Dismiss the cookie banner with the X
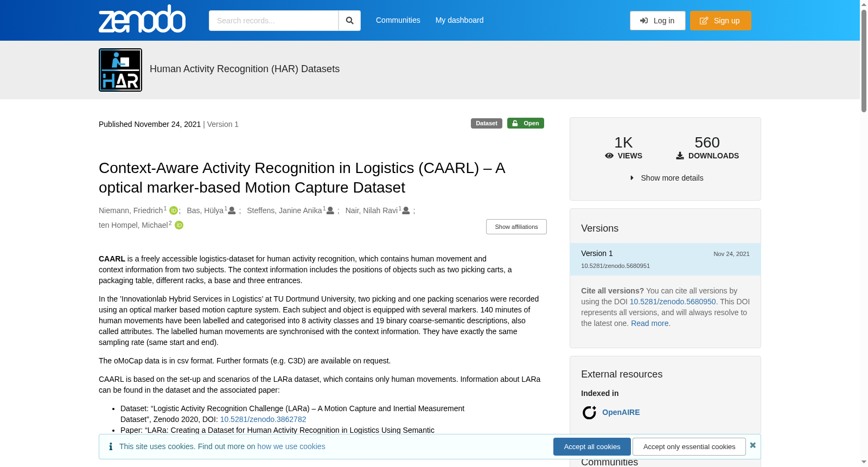868x467 pixels. coord(752,445)
